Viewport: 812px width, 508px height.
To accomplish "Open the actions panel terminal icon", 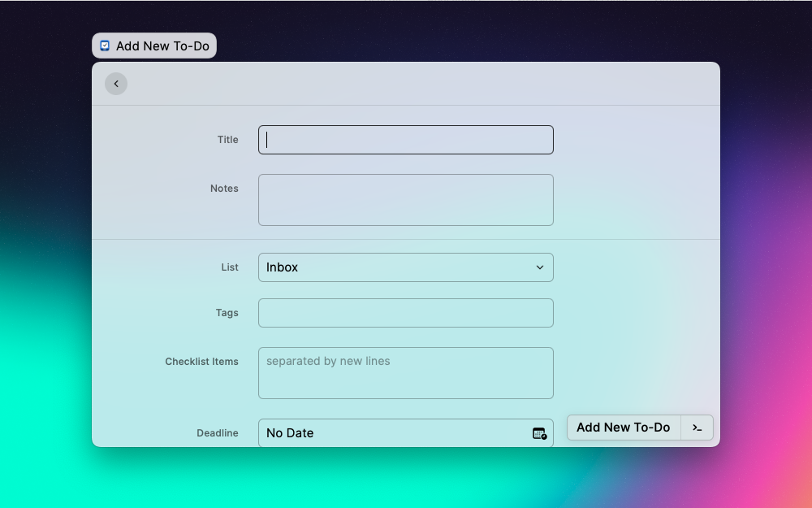I will coord(697,428).
